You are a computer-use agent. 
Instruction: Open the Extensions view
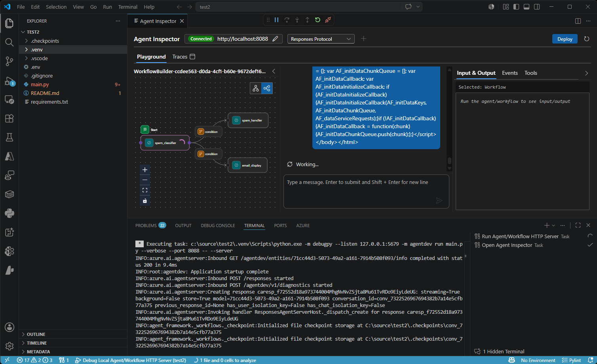tap(10, 118)
